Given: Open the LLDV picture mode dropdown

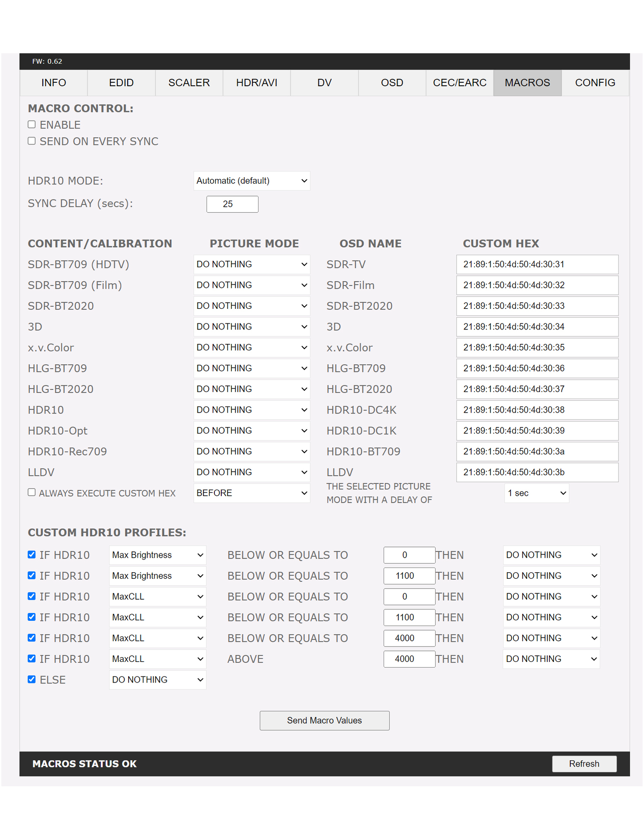Looking at the screenshot, I should point(252,472).
